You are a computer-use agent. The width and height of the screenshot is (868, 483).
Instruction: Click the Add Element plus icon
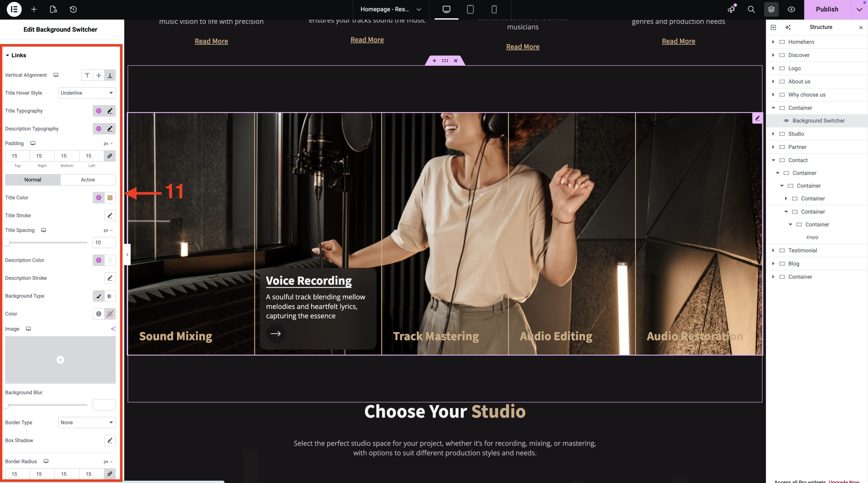tap(34, 9)
